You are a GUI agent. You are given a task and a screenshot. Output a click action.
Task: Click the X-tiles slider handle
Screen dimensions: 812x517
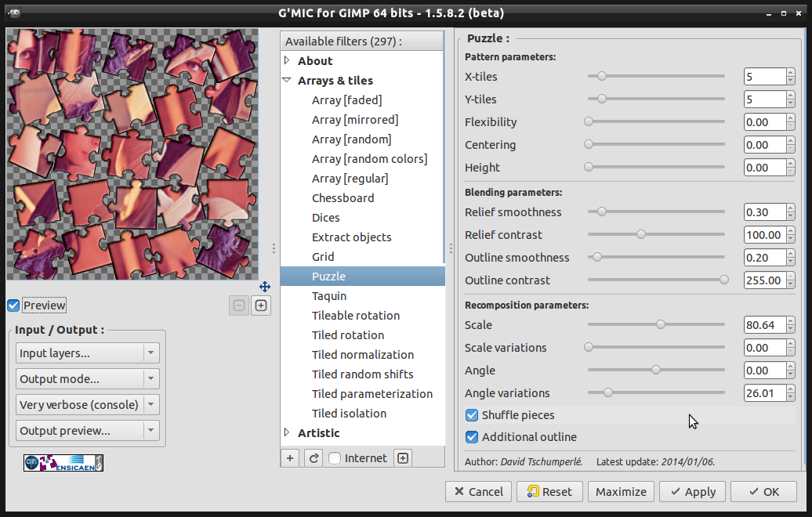(601, 76)
